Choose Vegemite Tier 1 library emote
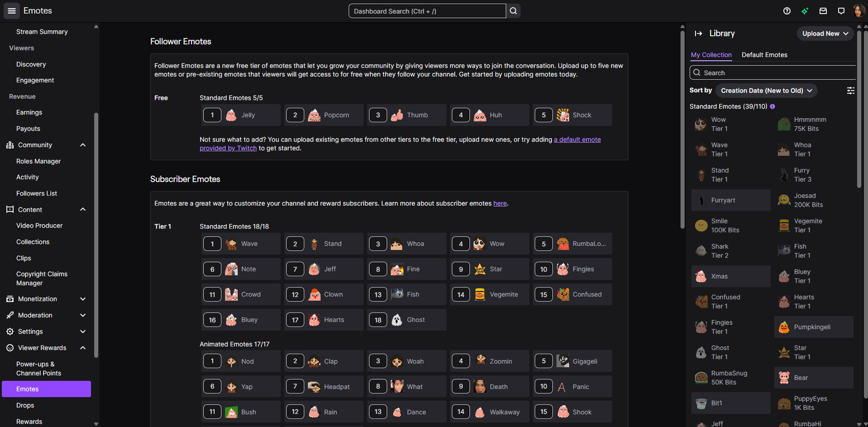Viewport: 868px width, 427px height. pyautogui.click(x=814, y=226)
